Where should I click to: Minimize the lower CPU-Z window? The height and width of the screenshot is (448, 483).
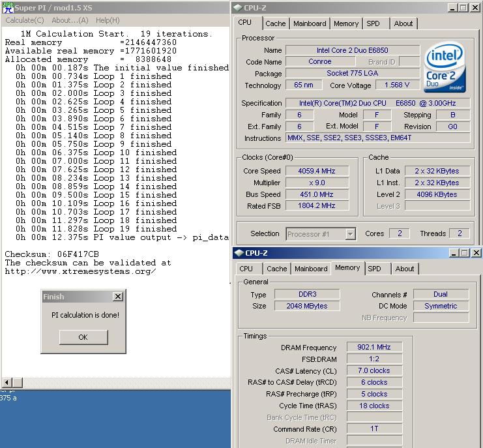tap(453, 253)
